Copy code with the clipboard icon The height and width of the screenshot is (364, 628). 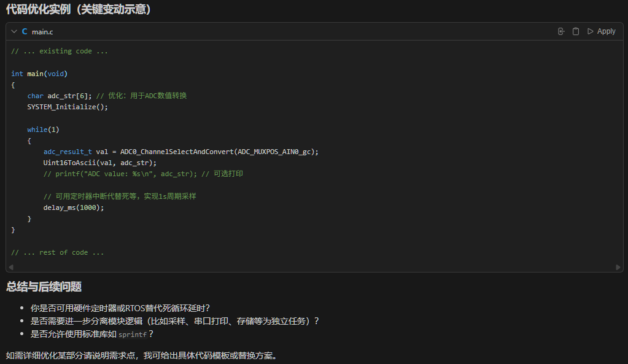(576, 31)
